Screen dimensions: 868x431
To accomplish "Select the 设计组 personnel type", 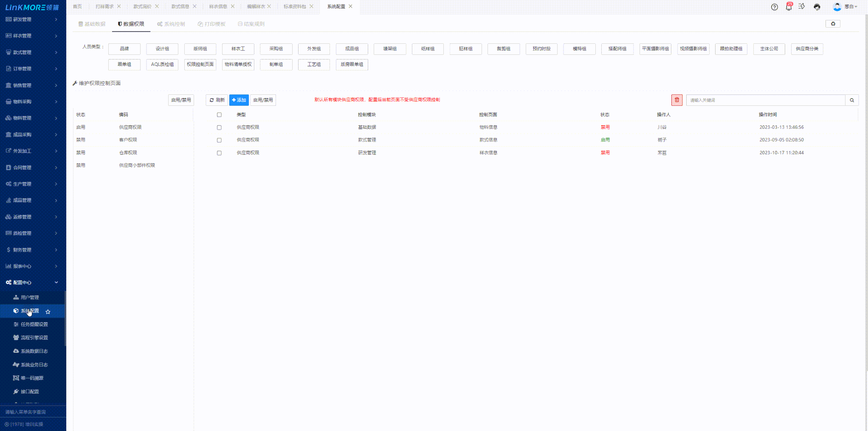I will coord(162,49).
